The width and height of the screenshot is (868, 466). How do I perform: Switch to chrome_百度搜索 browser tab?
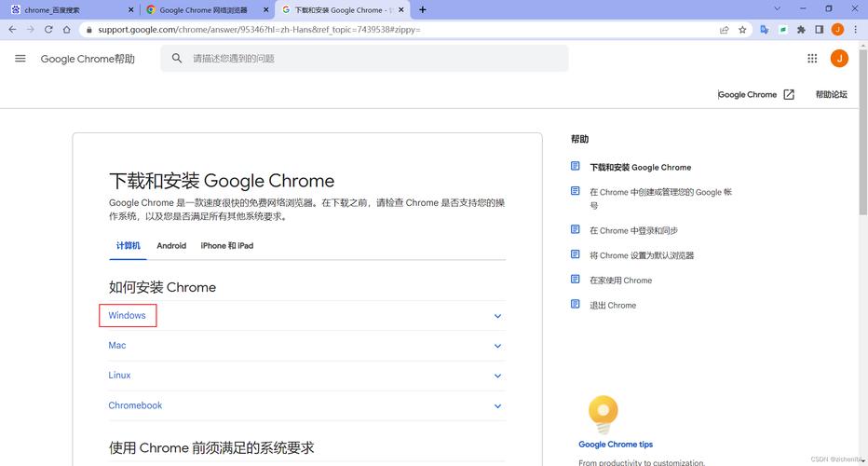67,10
